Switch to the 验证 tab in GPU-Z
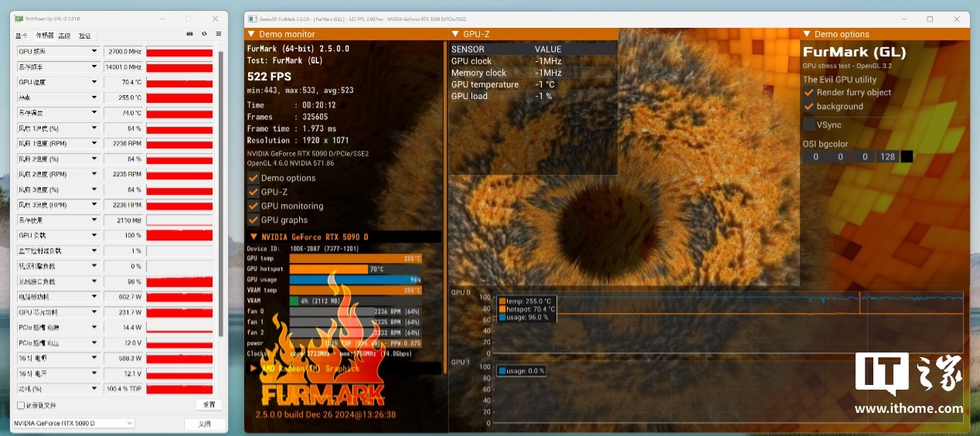Screen dimensions: 980x436 [85, 36]
